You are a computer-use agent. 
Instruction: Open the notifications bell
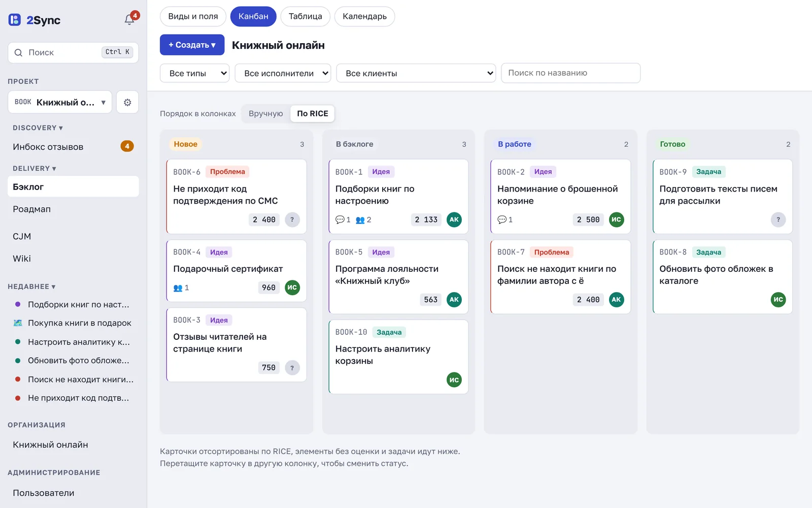click(130, 19)
